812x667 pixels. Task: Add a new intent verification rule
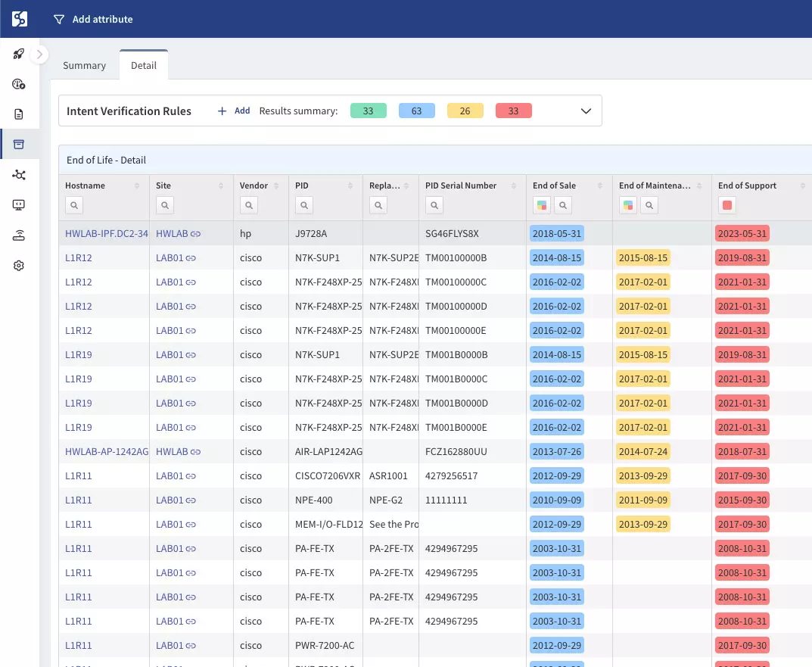click(234, 111)
